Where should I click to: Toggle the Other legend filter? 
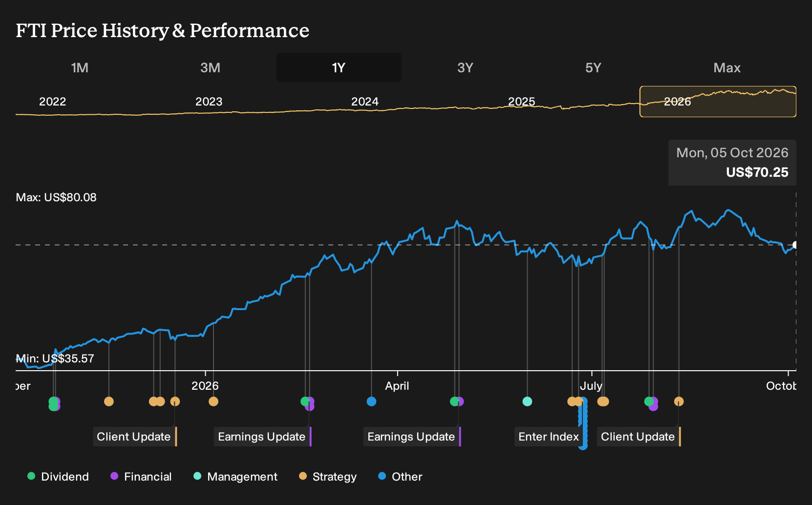tap(400, 476)
